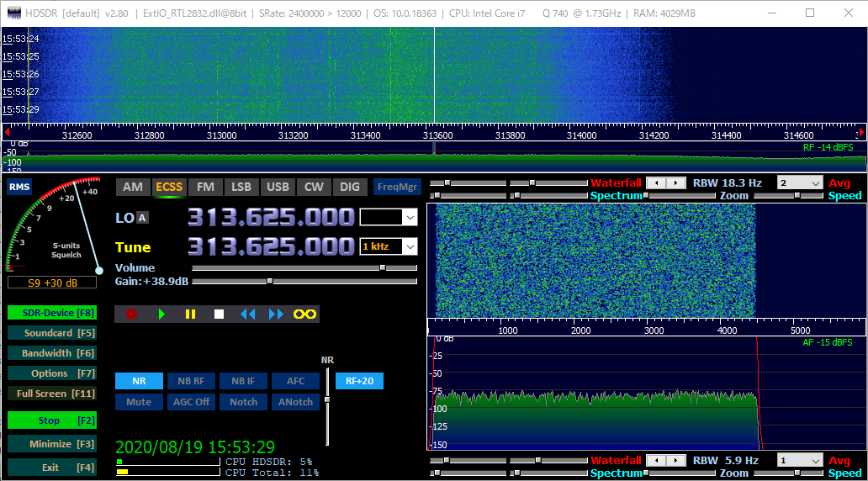Toggle NR noise reduction
Image resolution: width=868 pixels, height=481 pixels.
coord(139,381)
